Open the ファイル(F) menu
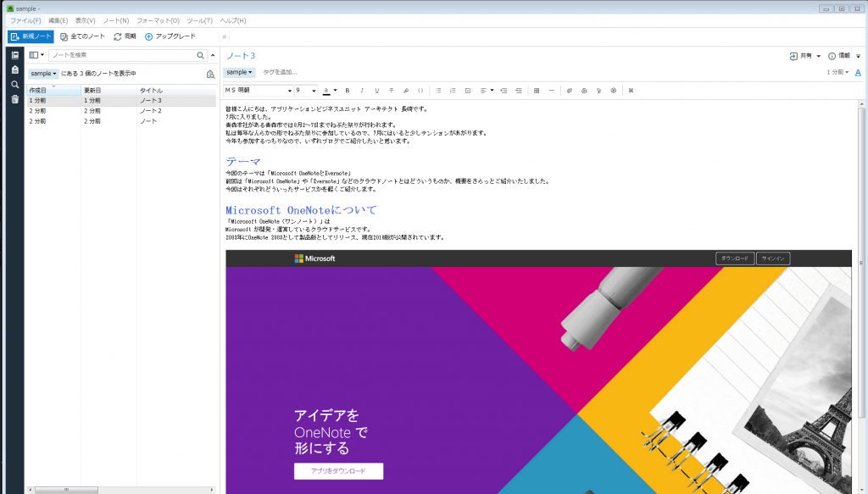Screen dimensions: 868x494 click(x=25, y=20)
